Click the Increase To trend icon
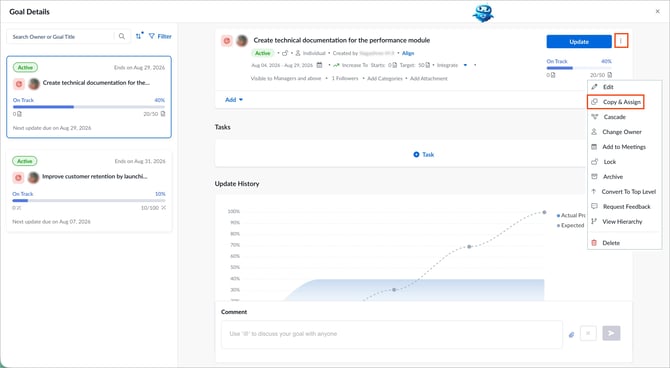670x368 pixels. [x=336, y=65]
